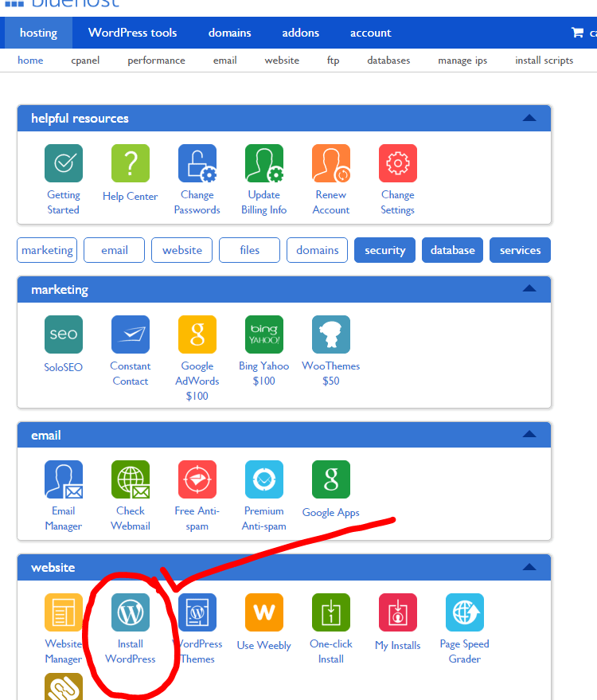The width and height of the screenshot is (597, 700).
Task: Open the ftp submenu link
Action: (333, 61)
